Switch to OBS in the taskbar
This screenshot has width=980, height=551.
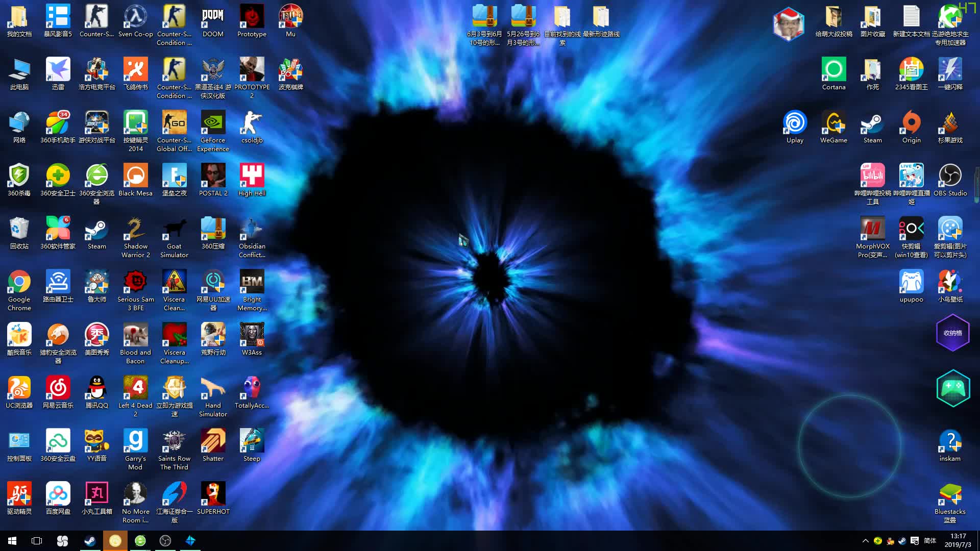tap(165, 541)
